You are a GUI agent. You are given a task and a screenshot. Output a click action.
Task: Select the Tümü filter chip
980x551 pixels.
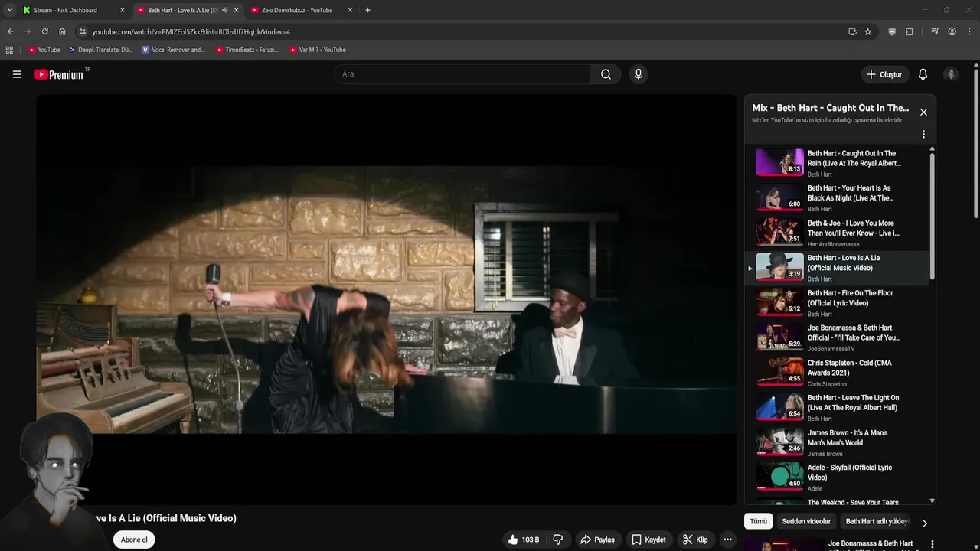click(758, 521)
